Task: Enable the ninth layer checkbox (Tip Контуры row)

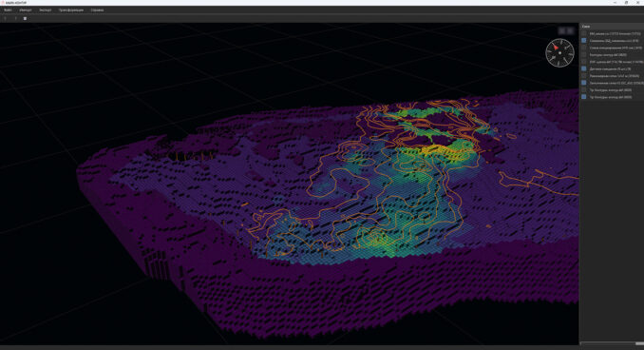Action: tap(583, 89)
